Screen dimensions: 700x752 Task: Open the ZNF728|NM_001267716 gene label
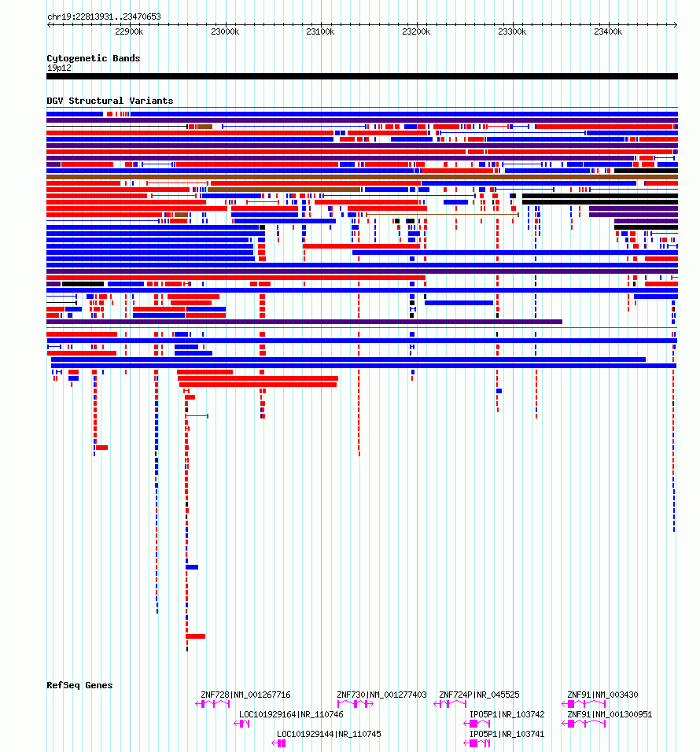[245, 695]
